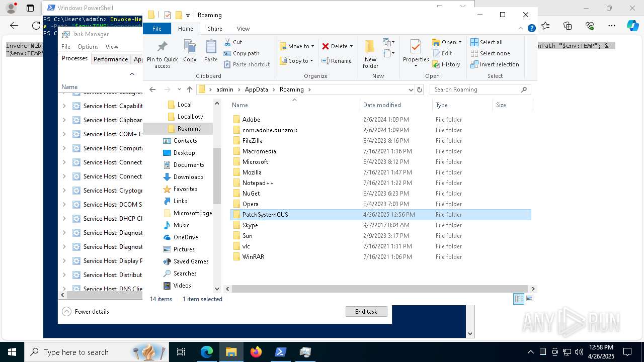The image size is (644, 362).
Task: Click Copy path in Clipboard group
Action: (242, 53)
